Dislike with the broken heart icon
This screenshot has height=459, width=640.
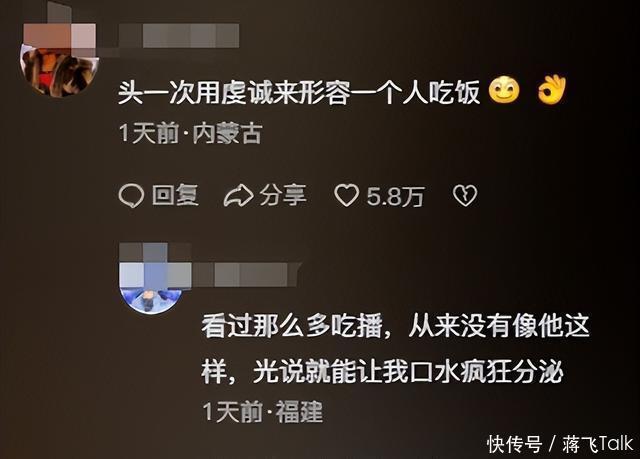[x=465, y=196]
